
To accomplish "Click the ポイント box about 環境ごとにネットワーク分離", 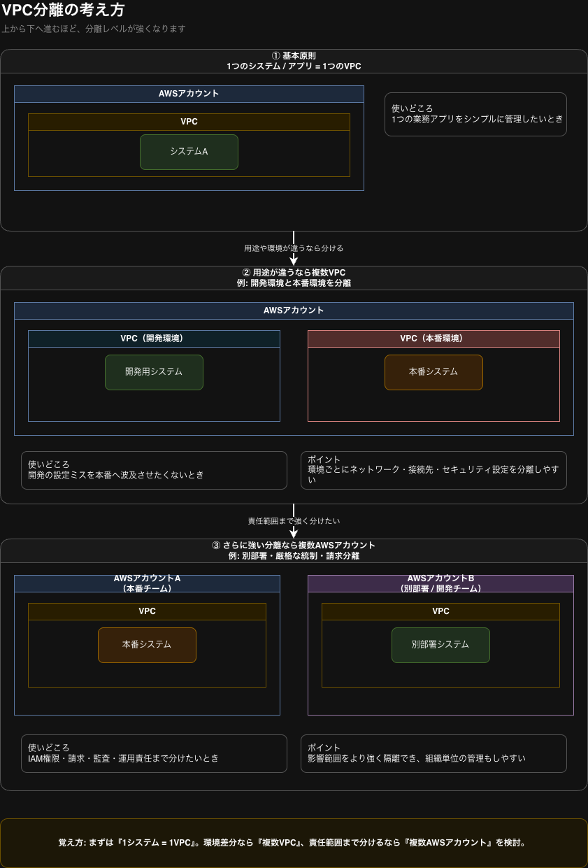I will coord(433,470).
